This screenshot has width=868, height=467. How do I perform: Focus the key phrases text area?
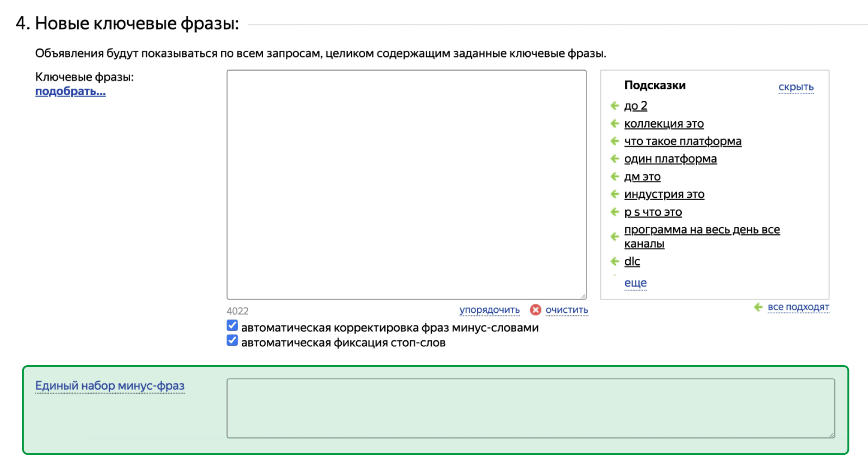click(x=406, y=185)
